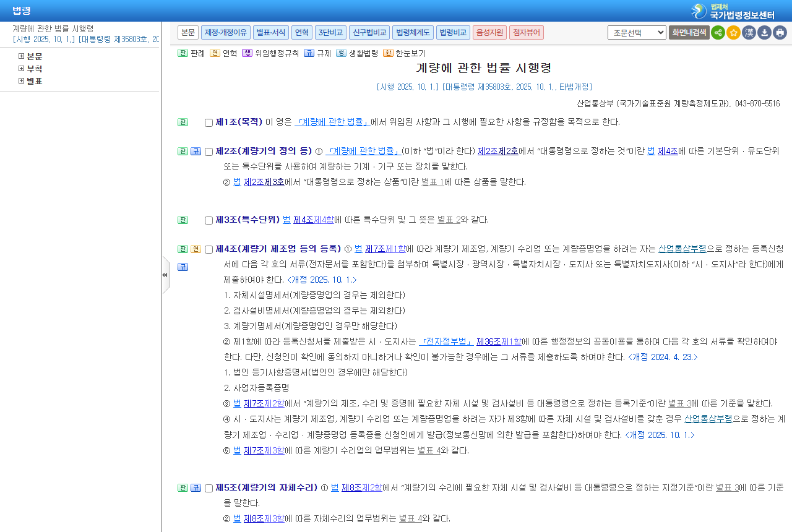Click the green share icon

coord(718,33)
